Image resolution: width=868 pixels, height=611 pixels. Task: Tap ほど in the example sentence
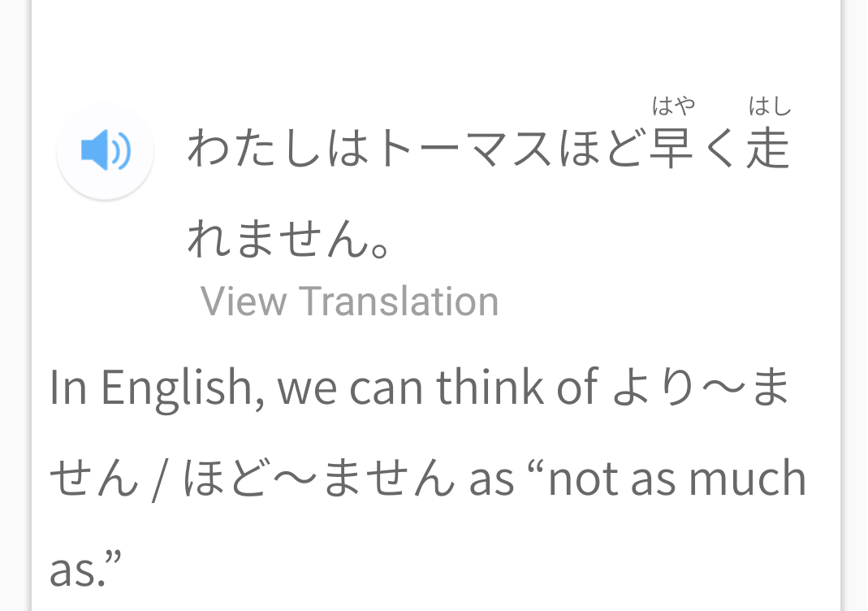click(602, 149)
